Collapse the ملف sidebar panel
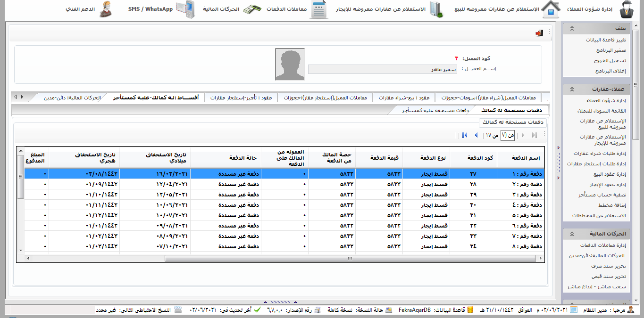 click(x=572, y=28)
